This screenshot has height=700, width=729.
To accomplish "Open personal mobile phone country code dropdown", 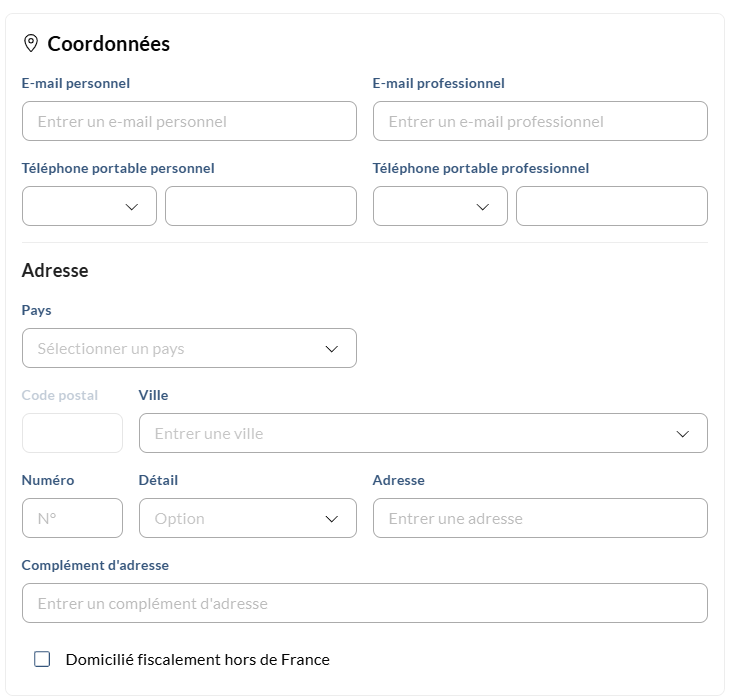I will click(89, 206).
